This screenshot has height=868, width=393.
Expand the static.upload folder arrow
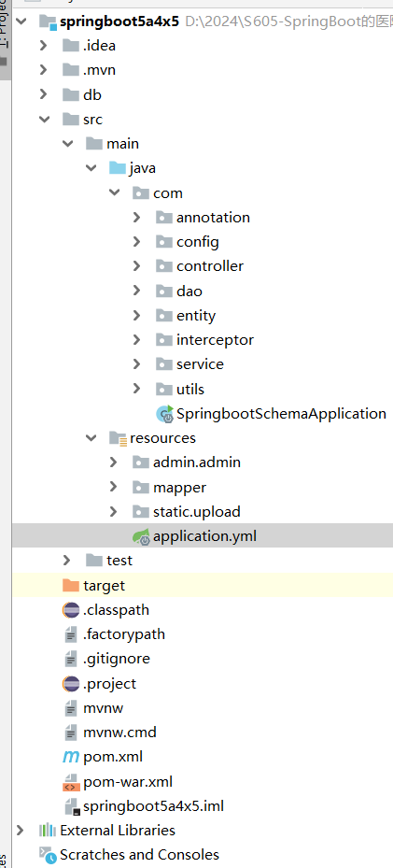click(x=114, y=511)
